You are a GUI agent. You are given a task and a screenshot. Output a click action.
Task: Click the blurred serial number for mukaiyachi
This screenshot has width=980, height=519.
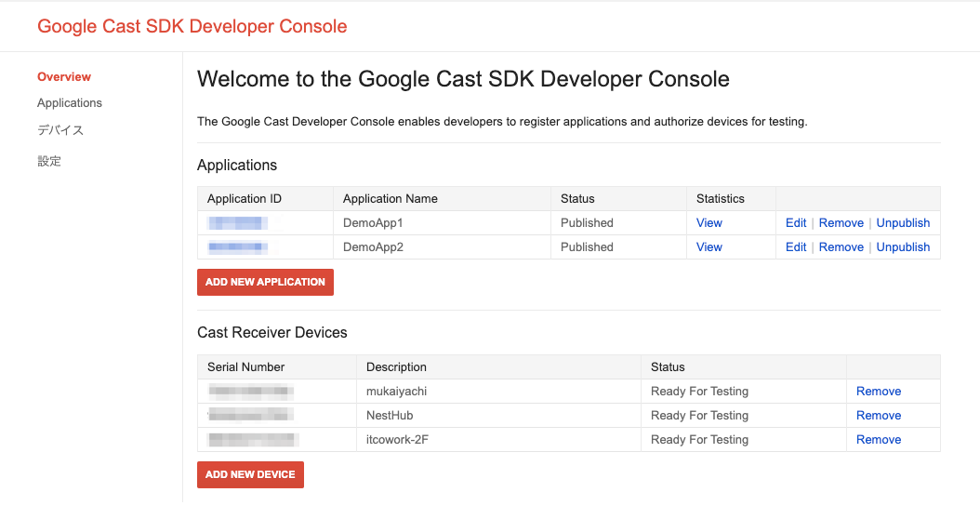point(251,392)
